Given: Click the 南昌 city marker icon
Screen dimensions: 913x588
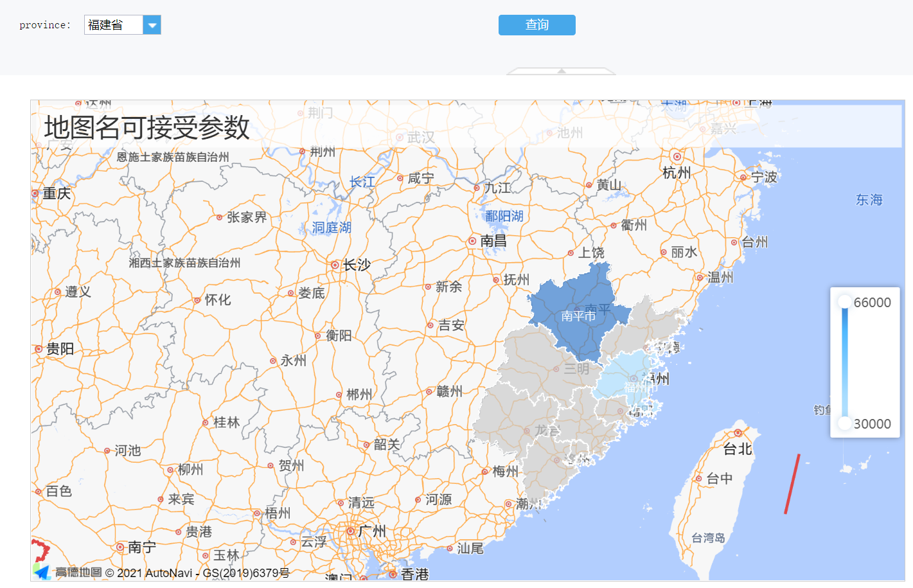Looking at the screenshot, I should pyautogui.click(x=472, y=241).
